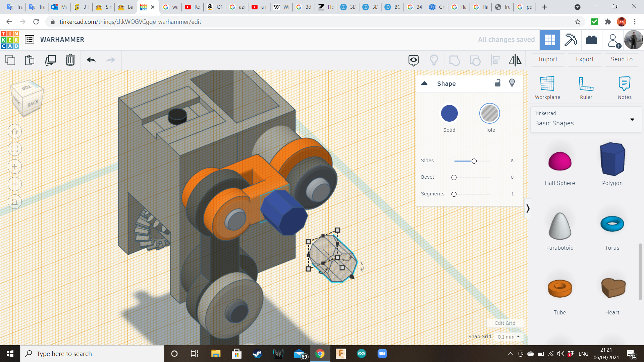644x362 pixels.
Task: Click the Home view button
Action: tap(15, 131)
